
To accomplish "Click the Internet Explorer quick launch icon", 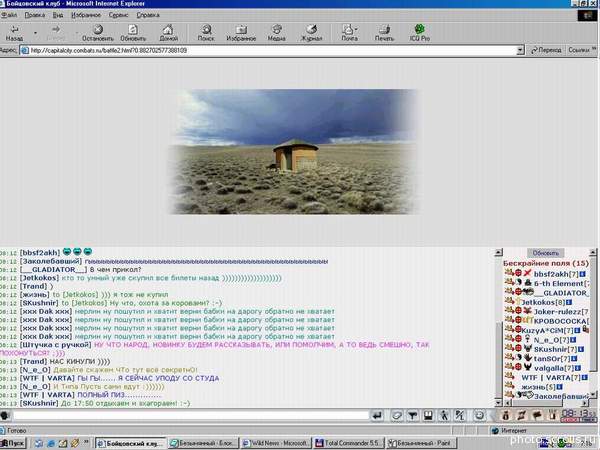I will pos(51,443).
